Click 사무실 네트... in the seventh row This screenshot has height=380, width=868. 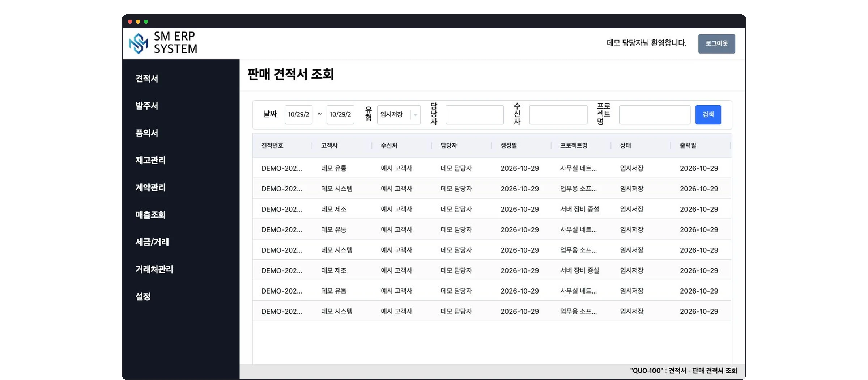coord(578,291)
